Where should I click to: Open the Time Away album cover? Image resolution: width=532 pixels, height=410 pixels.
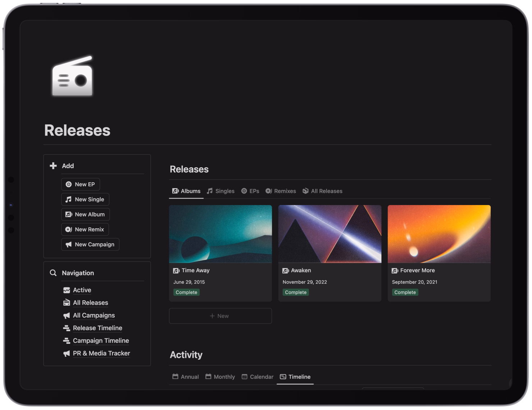point(220,234)
